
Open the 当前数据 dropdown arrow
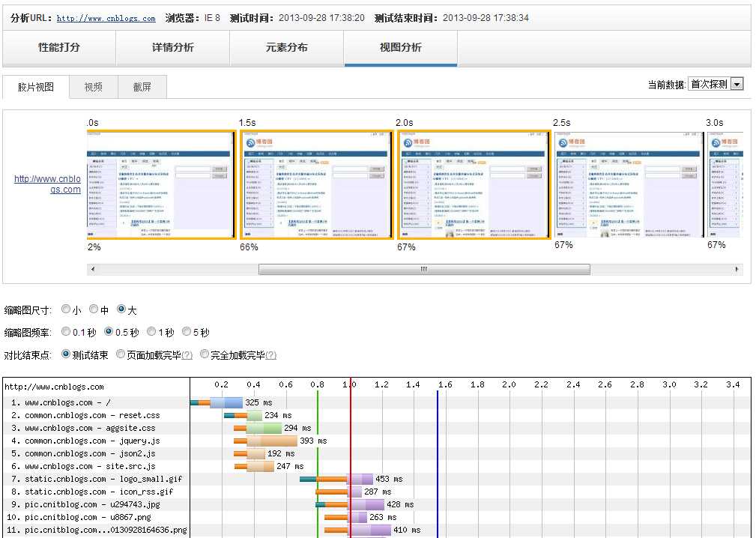(x=737, y=85)
